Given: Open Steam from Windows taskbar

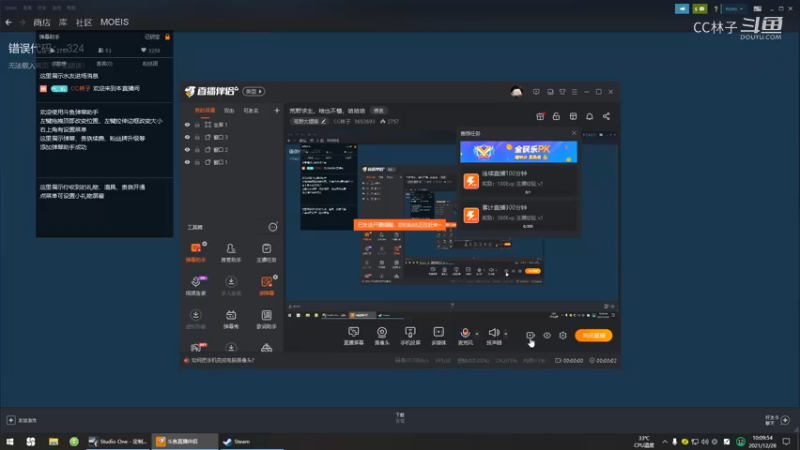Looking at the screenshot, I should 251,441.
